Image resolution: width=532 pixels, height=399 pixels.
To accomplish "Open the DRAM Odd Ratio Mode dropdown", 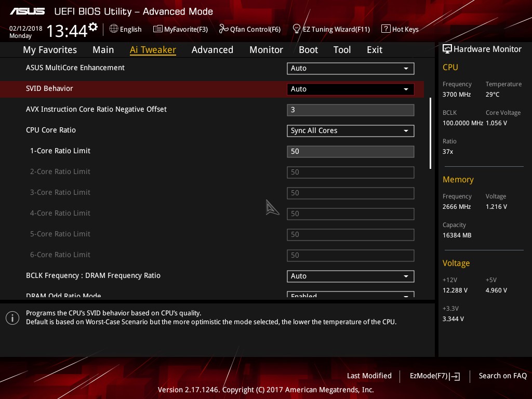I will pos(351,294).
